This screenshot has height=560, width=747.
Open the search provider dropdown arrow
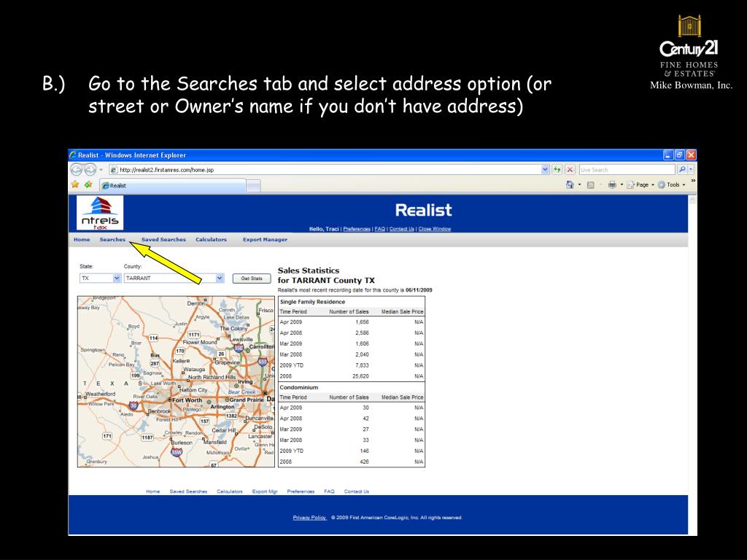[691, 169]
